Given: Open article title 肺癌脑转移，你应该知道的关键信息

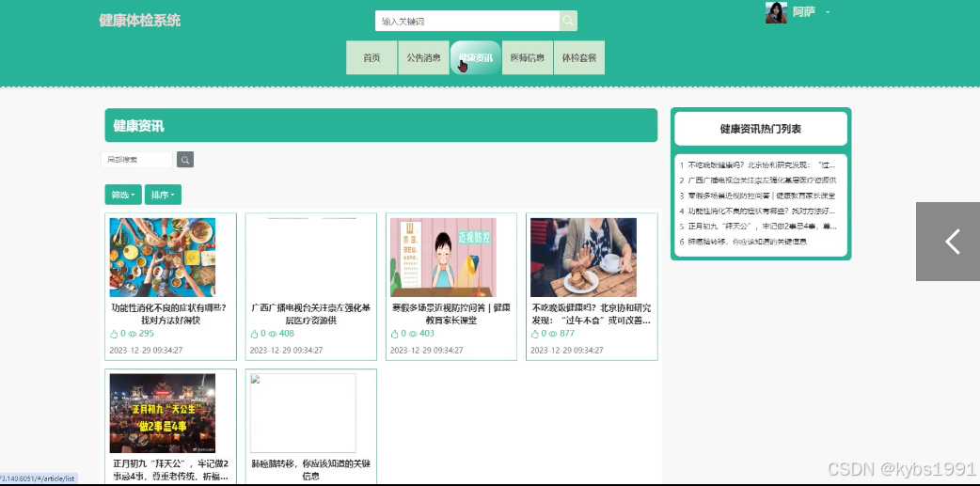Looking at the screenshot, I should pyautogui.click(x=311, y=470).
